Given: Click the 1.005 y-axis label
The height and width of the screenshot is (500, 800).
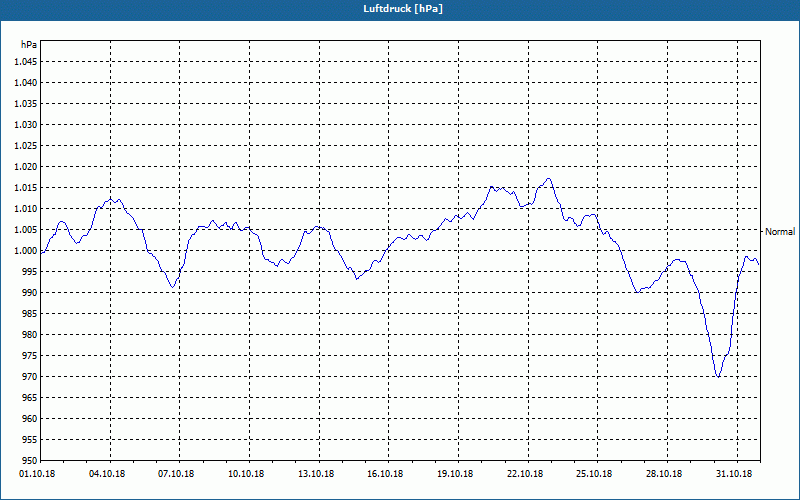Looking at the screenshot, I should click(x=26, y=230).
